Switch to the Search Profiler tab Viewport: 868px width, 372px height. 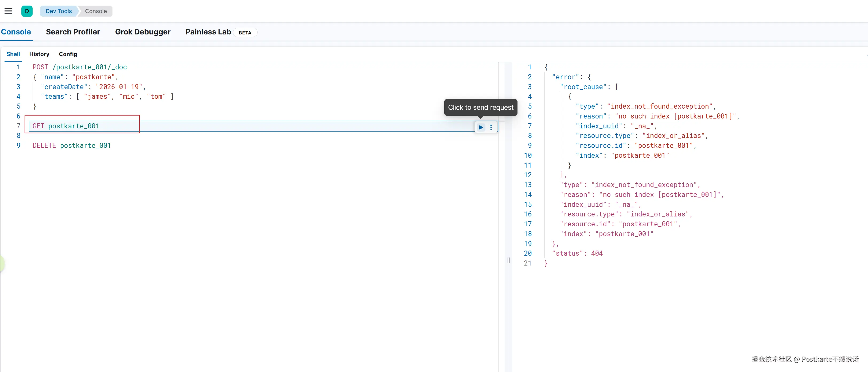[x=73, y=32]
